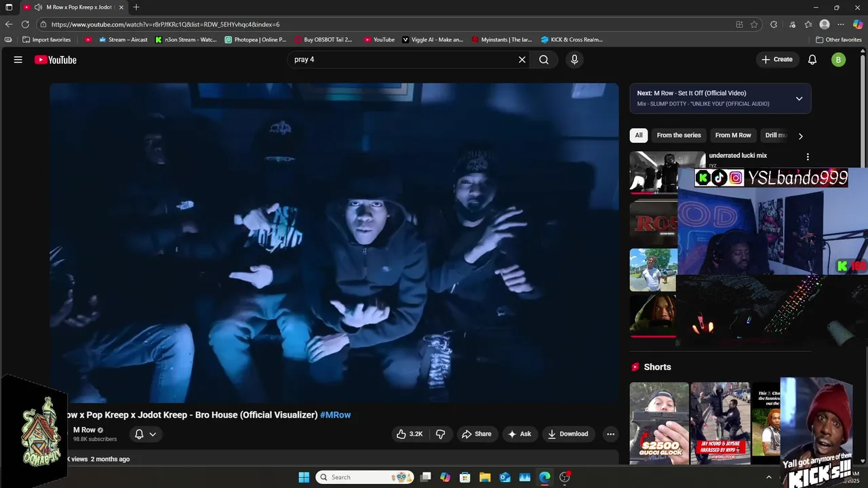
Task: Open the YouTube hamburger guide menu
Action: (x=18, y=60)
